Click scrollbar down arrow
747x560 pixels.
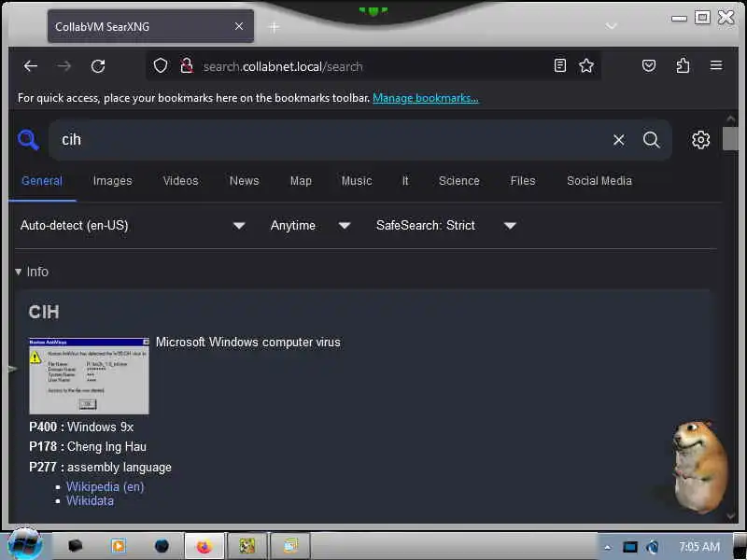click(x=731, y=516)
